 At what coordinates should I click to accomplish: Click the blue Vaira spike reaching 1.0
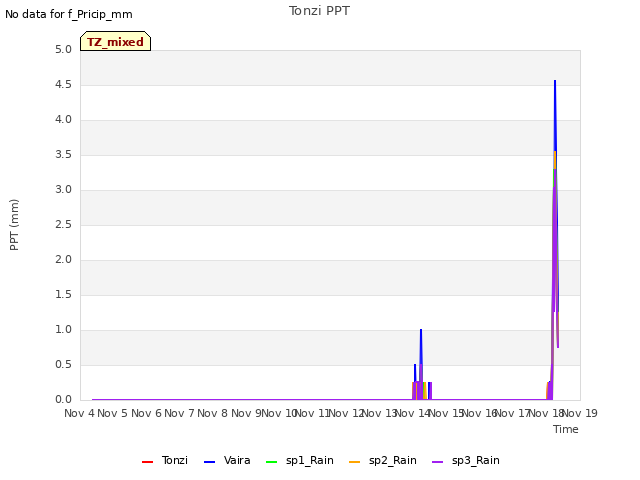pyautogui.click(x=421, y=345)
